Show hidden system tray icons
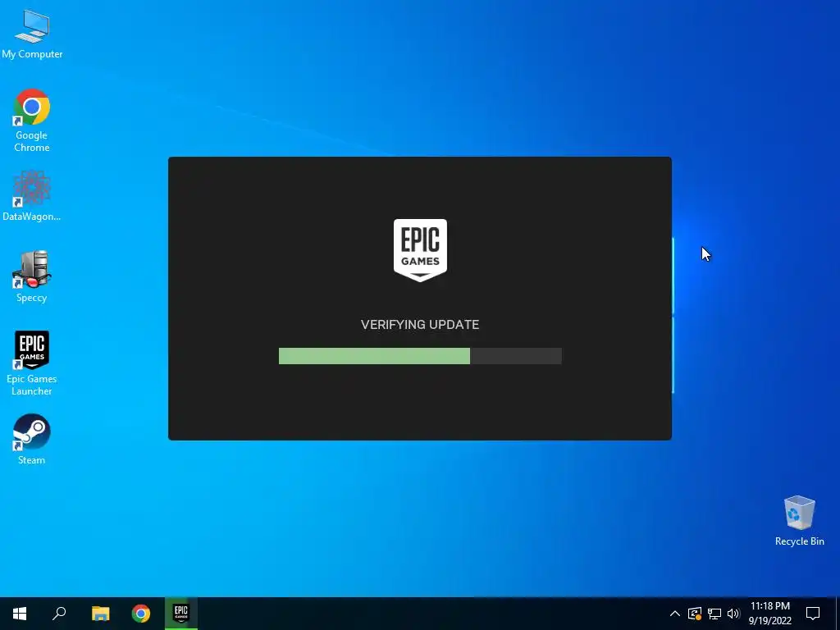 pos(675,614)
